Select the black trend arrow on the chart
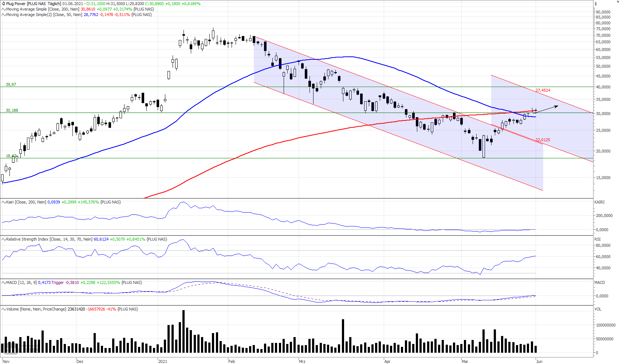Image resolution: width=619 pixels, height=364 pixels. click(x=546, y=109)
